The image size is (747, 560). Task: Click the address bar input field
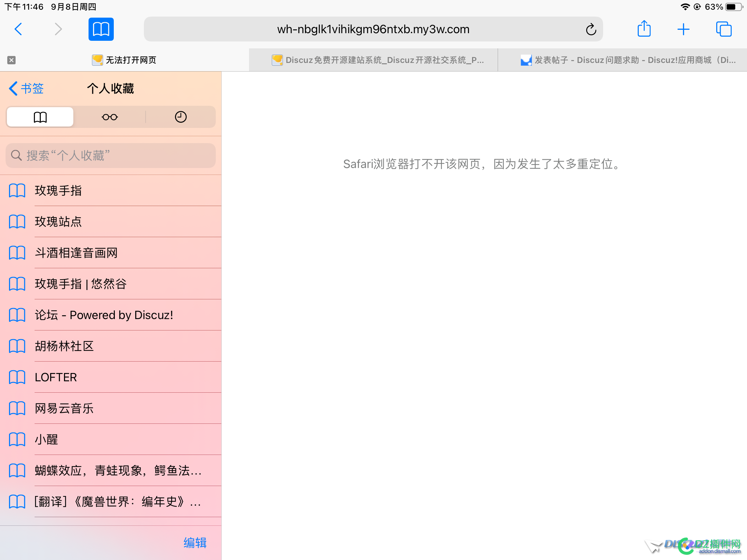coord(373,28)
